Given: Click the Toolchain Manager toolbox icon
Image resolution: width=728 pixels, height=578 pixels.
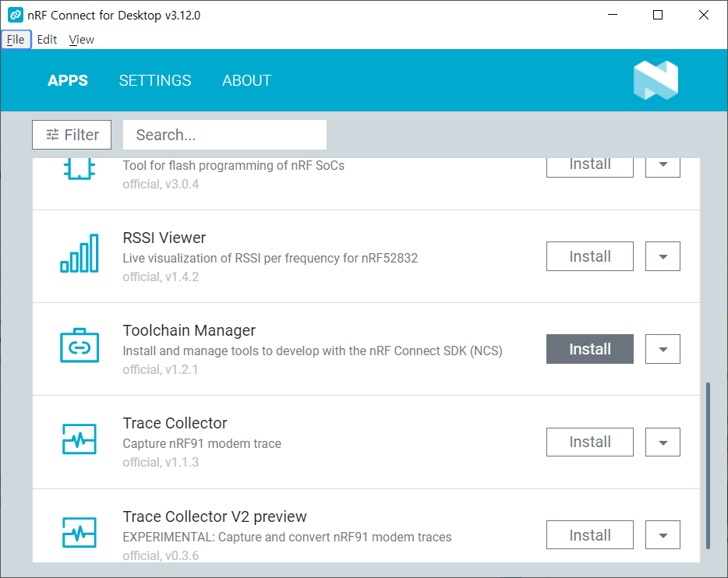Looking at the screenshot, I should (79, 347).
